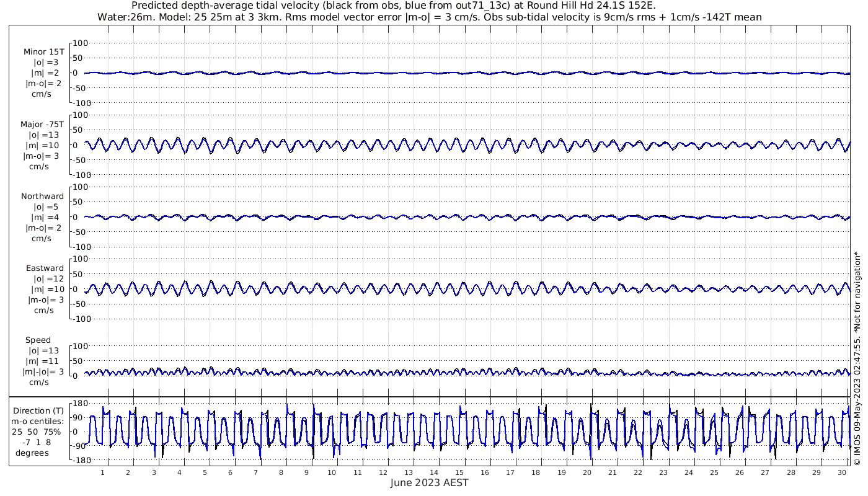The width and height of the screenshot is (868, 496).
Task: Click day 27 on the date axis
Action: pos(765,472)
